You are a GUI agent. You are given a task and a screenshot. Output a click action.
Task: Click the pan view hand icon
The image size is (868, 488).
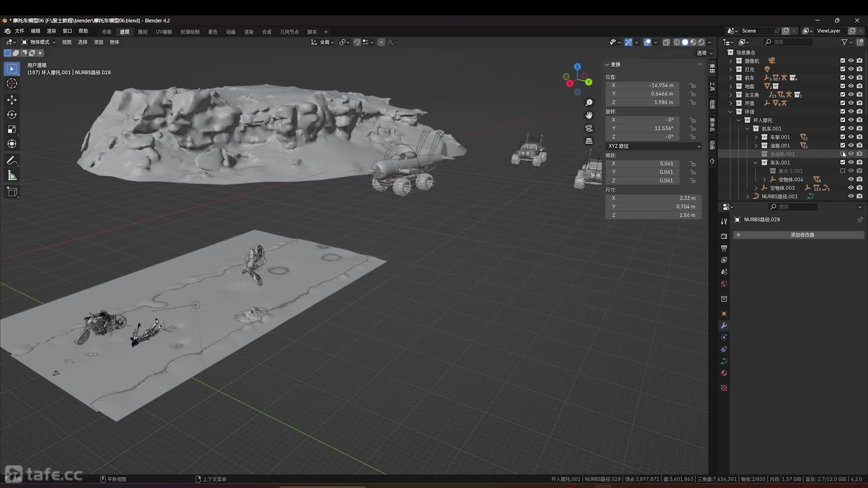click(x=589, y=116)
